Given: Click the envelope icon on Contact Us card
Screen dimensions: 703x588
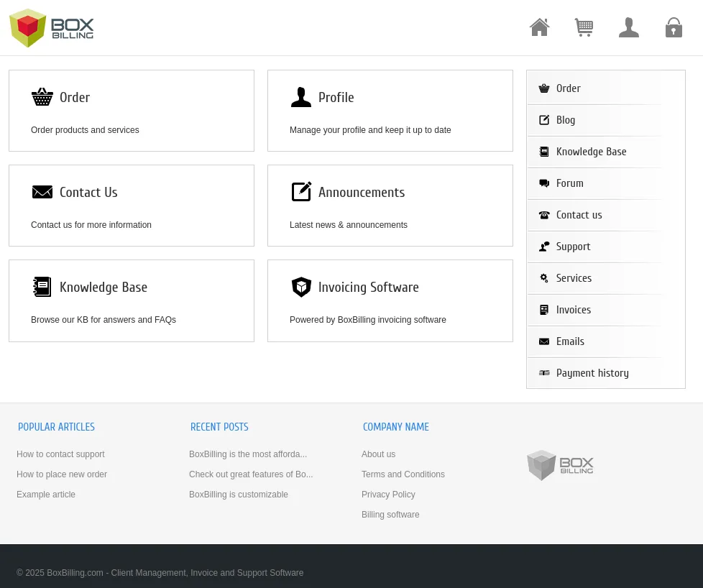Looking at the screenshot, I should tap(42, 192).
